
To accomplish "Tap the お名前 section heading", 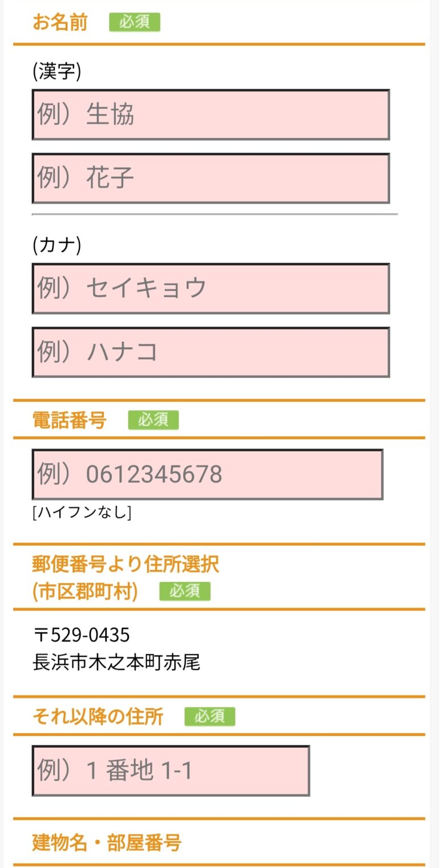I will 60,23.
